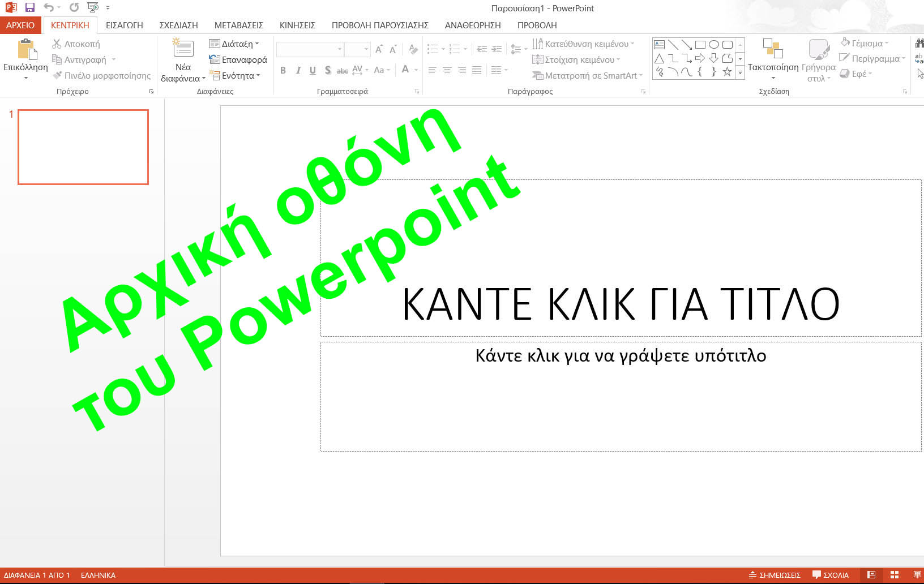The image size is (924, 584).
Task: Select slide 1 thumbnail in the panel
Action: [x=83, y=147]
